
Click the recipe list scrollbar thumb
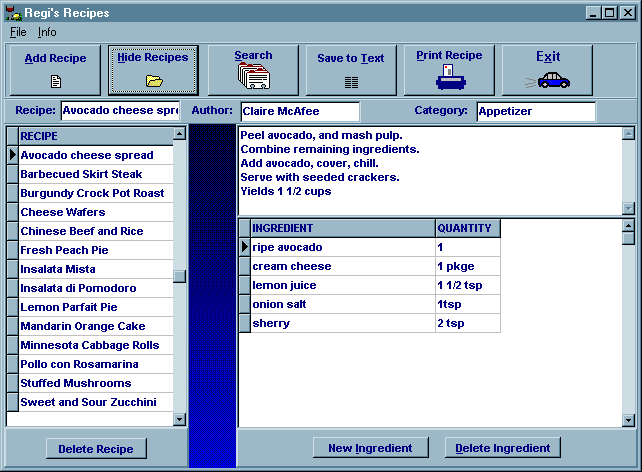(x=179, y=276)
